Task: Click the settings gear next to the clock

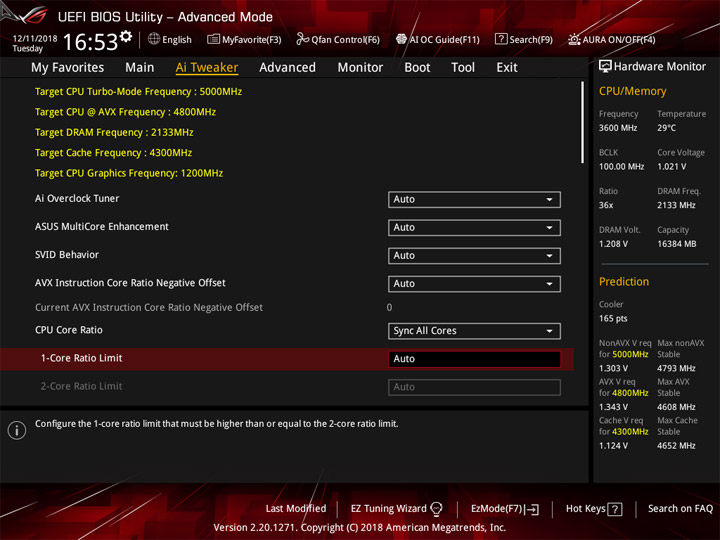Action: (x=126, y=36)
